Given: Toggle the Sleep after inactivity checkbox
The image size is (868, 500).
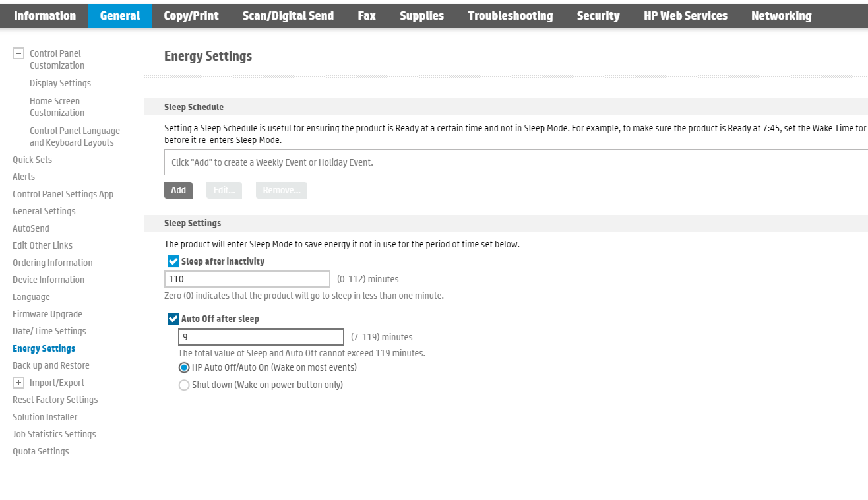Looking at the screenshot, I should point(173,261).
